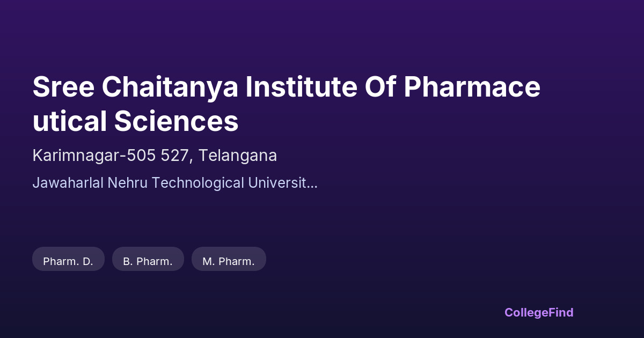Click the pin code 527 in the address
Screen dimensions: 644x338
pyautogui.click(x=180, y=156)
